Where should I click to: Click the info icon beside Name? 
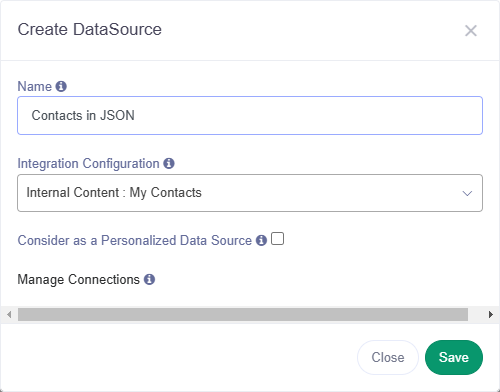coord(61,86)
